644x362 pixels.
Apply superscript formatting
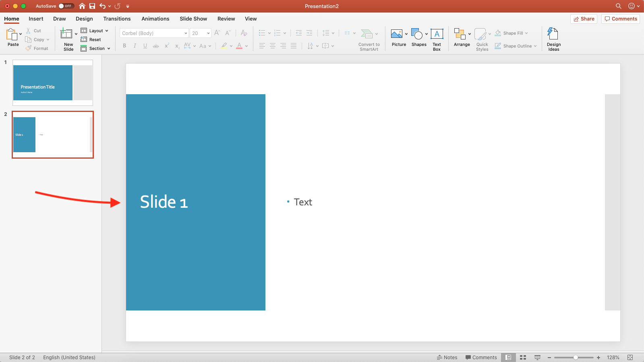pyautogui.click(x=167, y=46)
